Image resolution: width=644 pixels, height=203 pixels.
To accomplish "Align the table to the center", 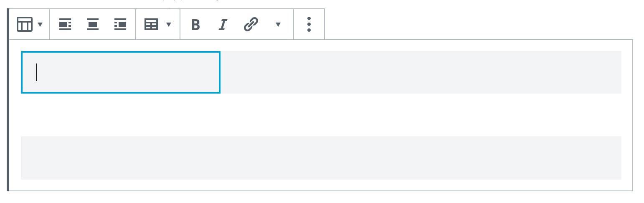I will pyautogui.click(x=92, y=25).
